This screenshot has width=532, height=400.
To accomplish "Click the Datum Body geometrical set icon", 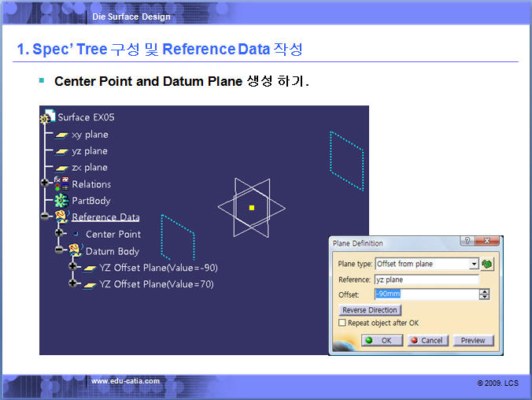I will coord(76,251).
